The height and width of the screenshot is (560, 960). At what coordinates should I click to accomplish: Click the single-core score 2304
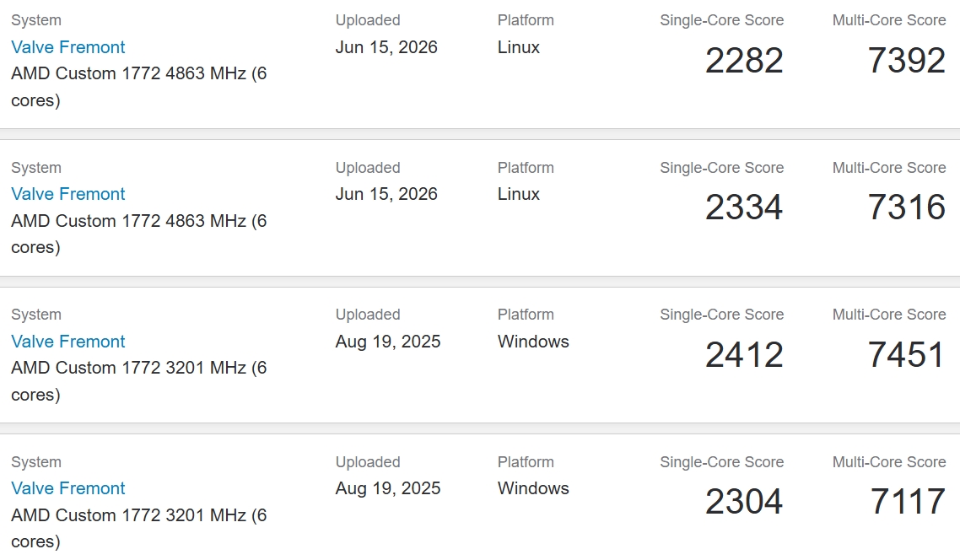click(744, 502)
